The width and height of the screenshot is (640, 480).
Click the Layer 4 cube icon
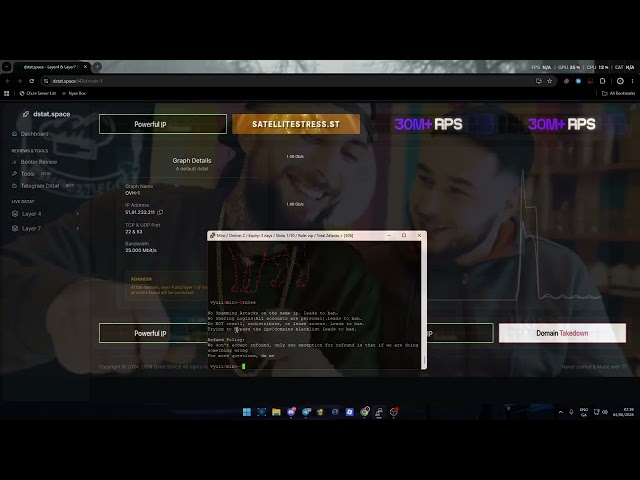15,213
